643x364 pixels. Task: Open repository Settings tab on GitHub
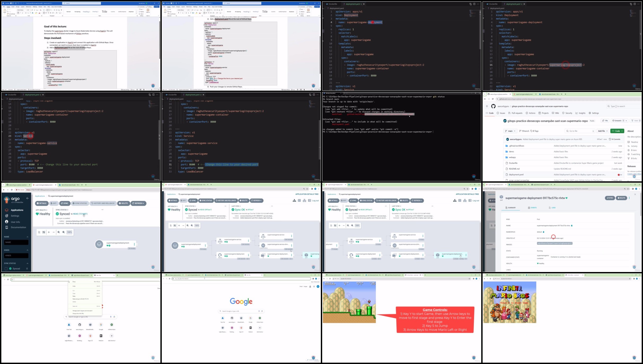pos(594,113)
